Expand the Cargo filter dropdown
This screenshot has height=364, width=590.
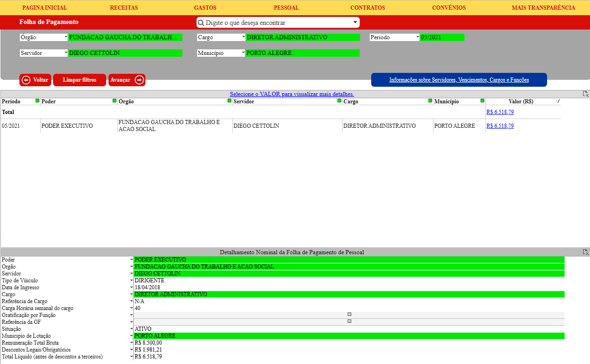[x=221, y=37]
